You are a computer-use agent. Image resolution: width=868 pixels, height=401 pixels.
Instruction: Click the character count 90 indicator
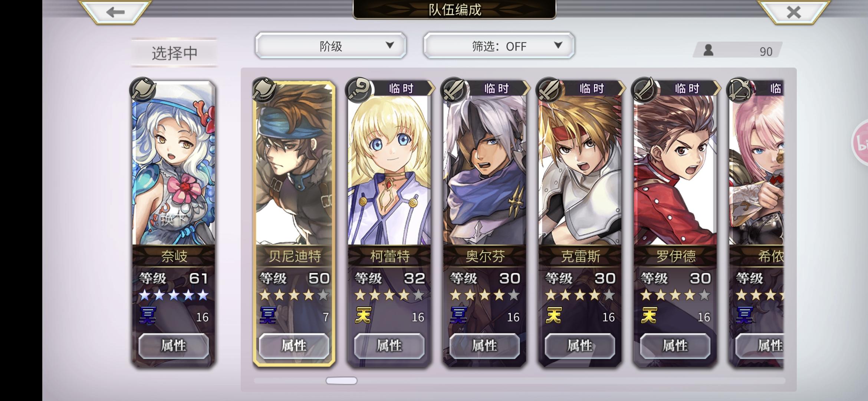738,50
